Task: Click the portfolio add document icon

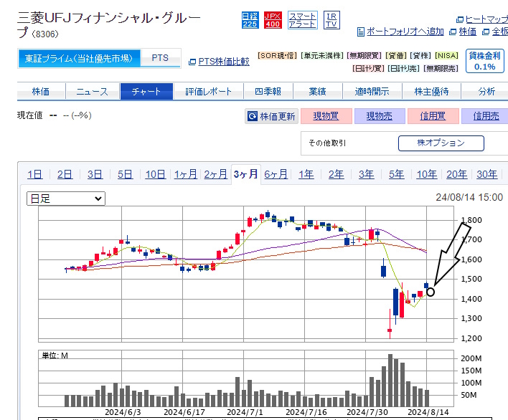Action: pos(361,32)
